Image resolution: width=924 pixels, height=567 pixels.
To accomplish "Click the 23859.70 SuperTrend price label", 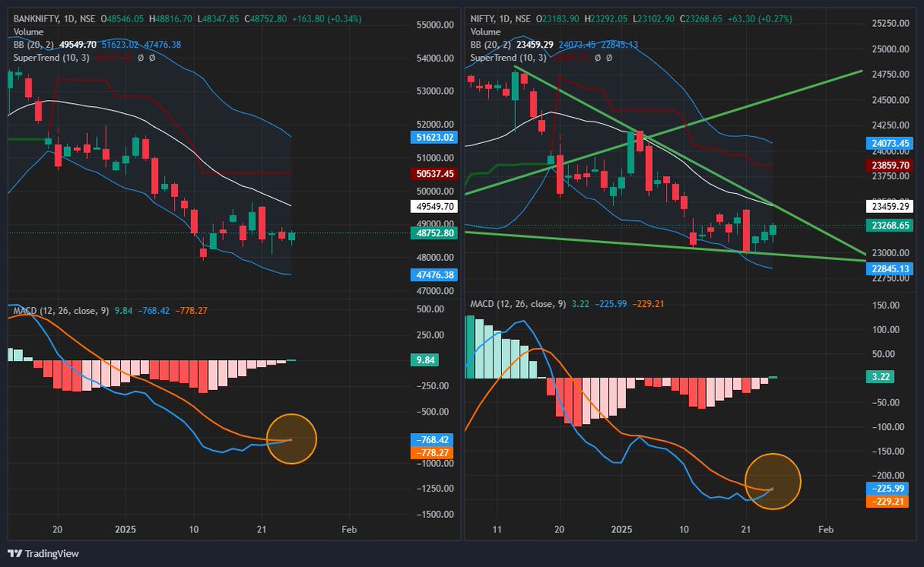I will click(889, 165).
